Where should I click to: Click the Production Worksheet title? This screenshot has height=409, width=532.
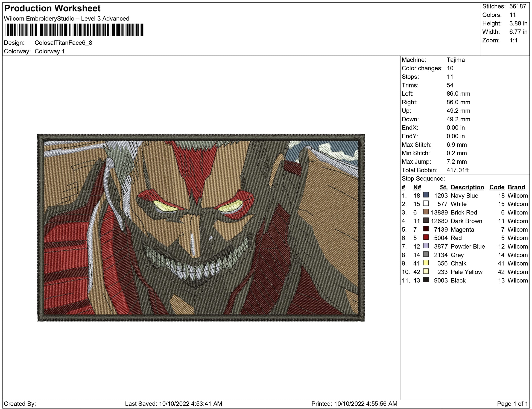click(52, 8)
